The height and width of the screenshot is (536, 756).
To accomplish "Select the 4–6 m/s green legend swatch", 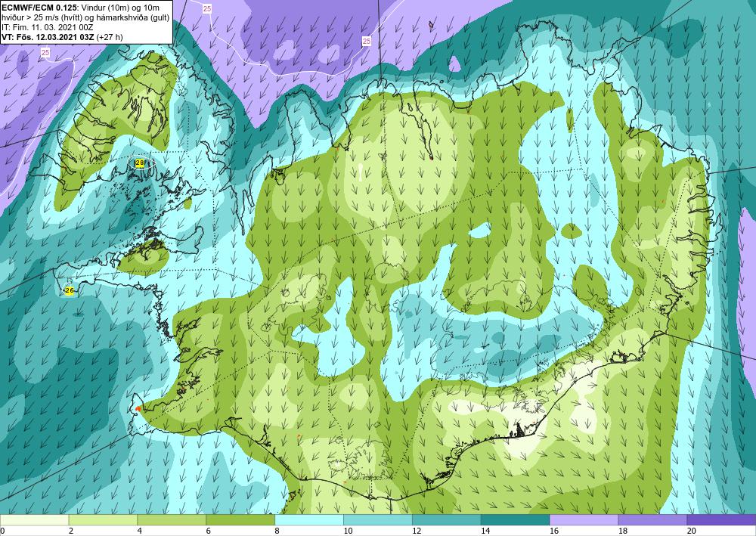I will 172,520.
